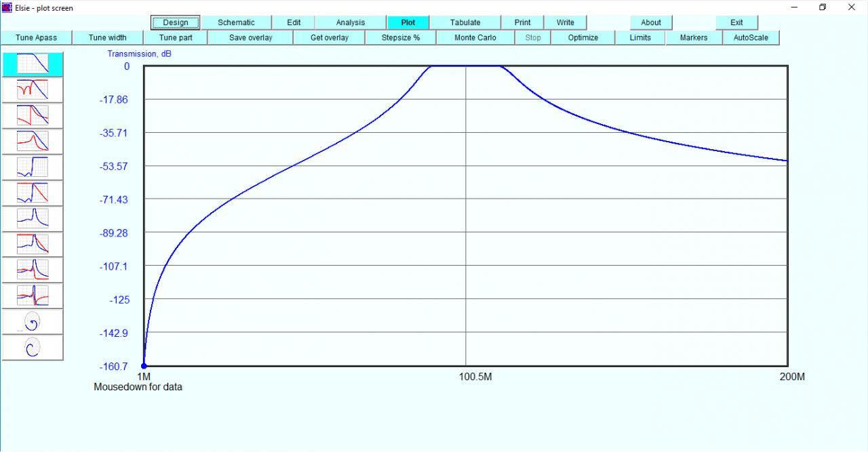Click the Write button

566,23
